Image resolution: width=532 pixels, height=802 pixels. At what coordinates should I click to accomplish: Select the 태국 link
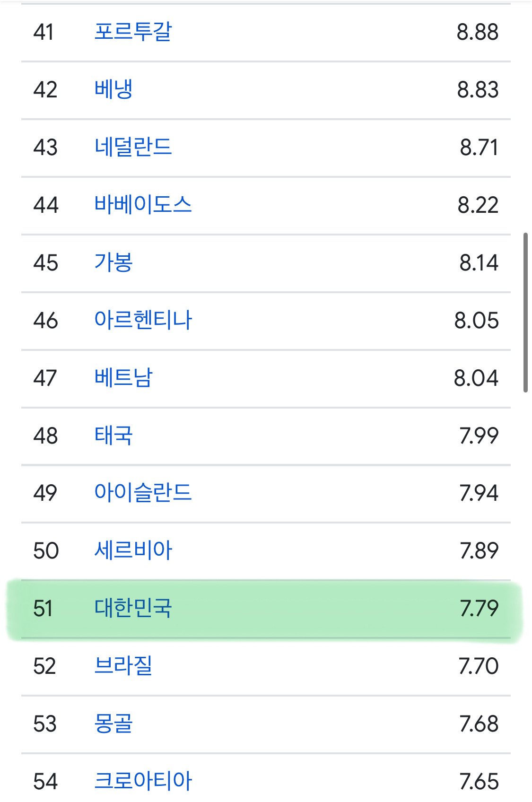coord(113,436)
